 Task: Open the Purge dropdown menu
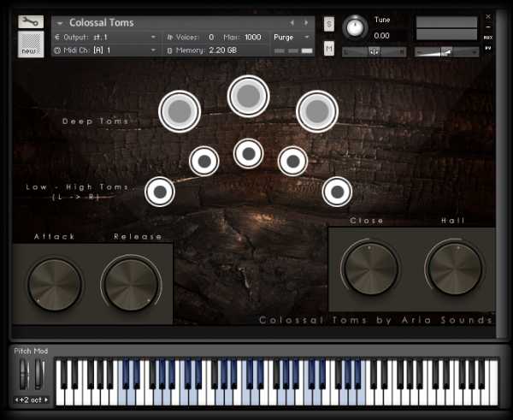tap(292, 38)
